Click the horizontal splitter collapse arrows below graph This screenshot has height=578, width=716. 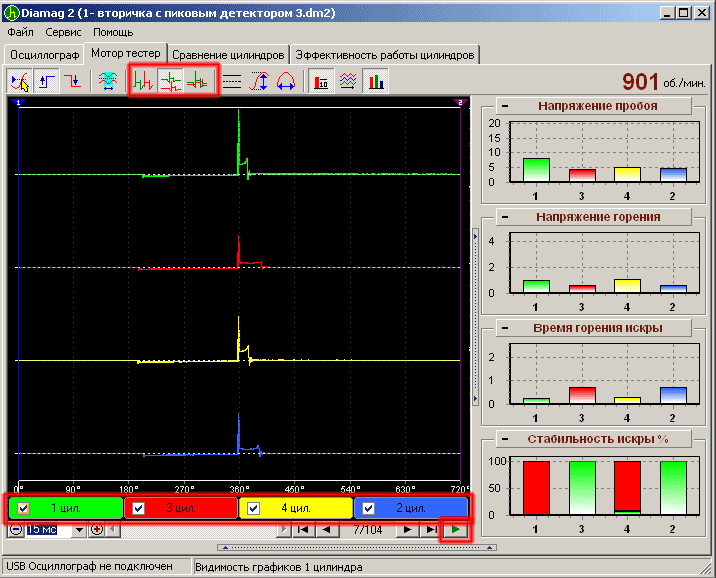(357, 547)
